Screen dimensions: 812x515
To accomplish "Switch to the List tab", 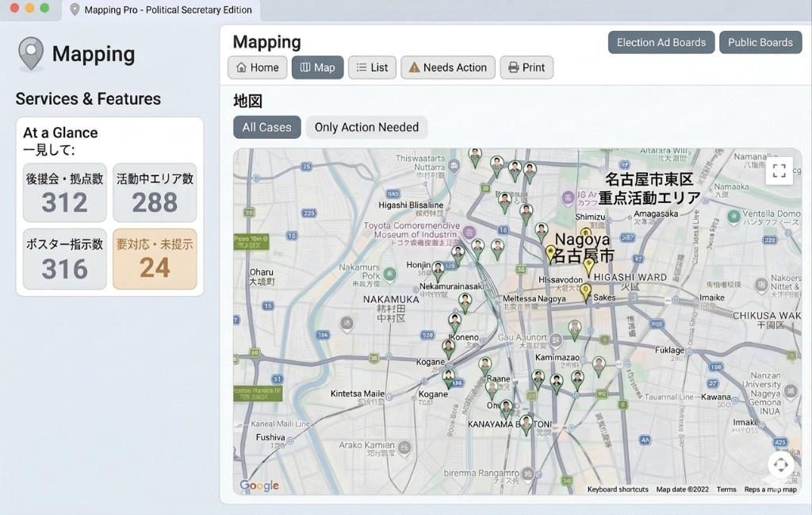I will [x=373, y=67].
